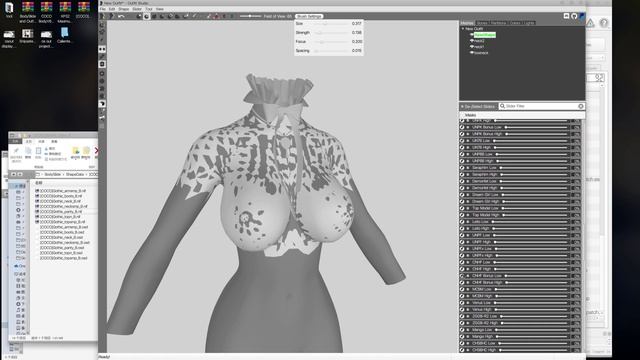The height and width of the screenshot is (360, 640).
Task: Select BaseShape mesh in the tree
Action: tap(485, 35)
